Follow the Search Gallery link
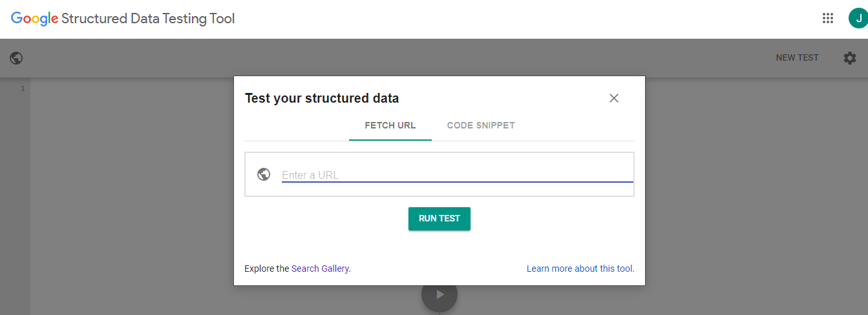 coord(321,269)
